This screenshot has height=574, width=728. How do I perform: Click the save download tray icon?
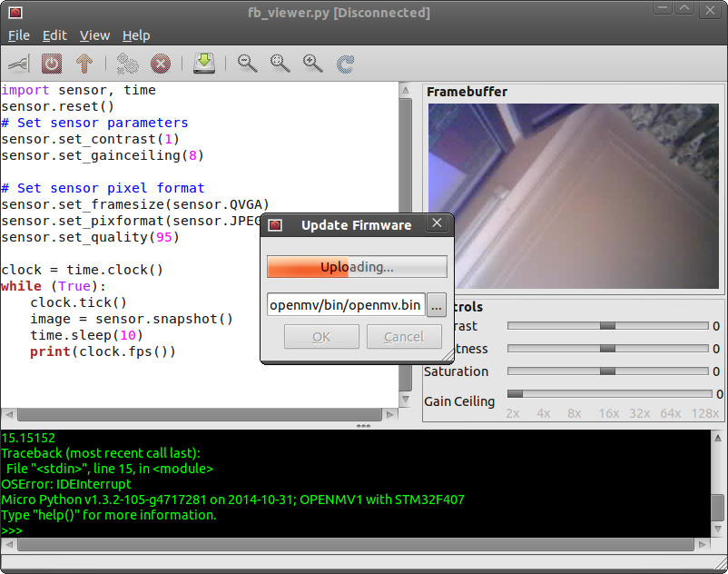(x=204, y=64)
